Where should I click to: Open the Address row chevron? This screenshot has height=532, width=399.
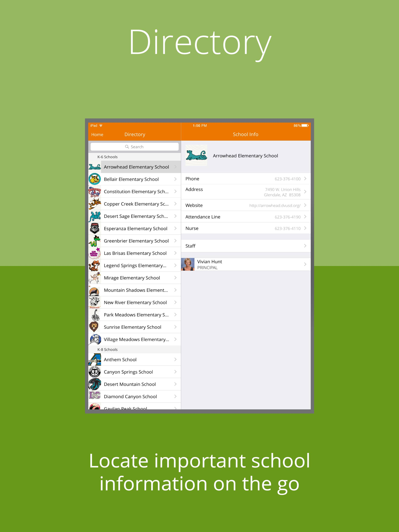305,192
